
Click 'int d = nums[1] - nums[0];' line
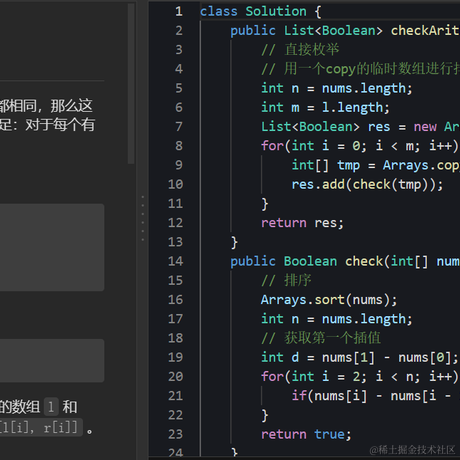pos(360,357)
